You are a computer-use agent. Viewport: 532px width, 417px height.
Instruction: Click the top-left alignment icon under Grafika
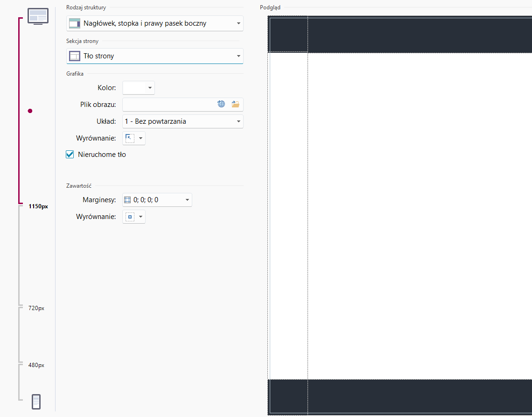[130, 138]
